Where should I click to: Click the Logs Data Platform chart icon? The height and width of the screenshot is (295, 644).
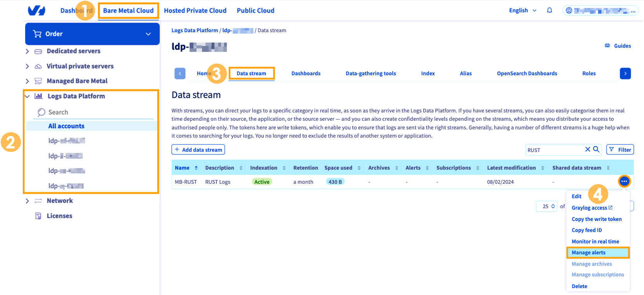point(38,96)
